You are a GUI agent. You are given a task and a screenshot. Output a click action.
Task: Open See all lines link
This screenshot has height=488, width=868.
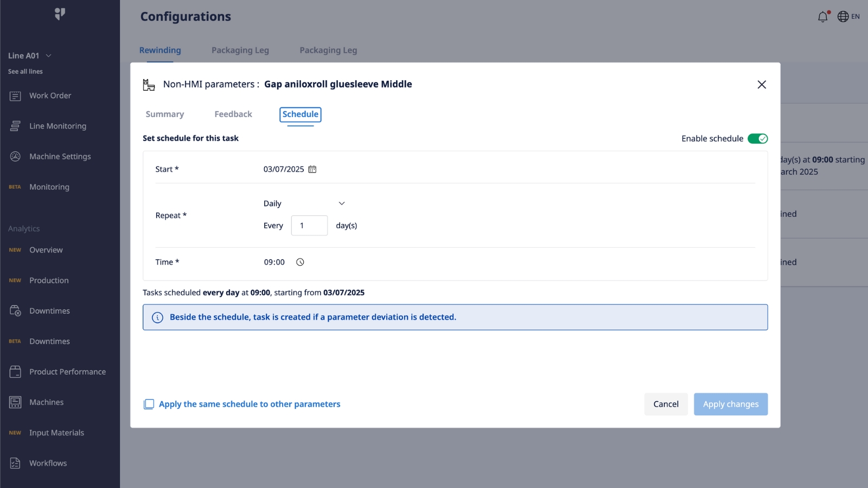(x=25, y=71)
